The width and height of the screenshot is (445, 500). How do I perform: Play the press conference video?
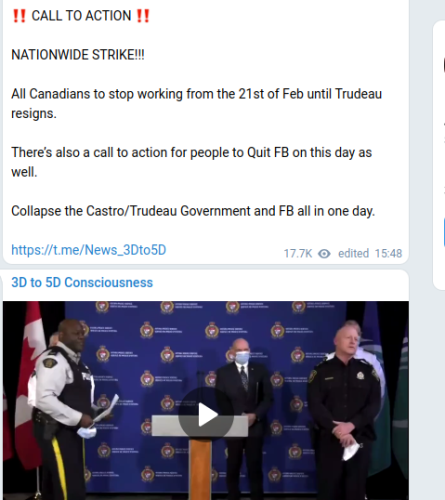(206, 414)
